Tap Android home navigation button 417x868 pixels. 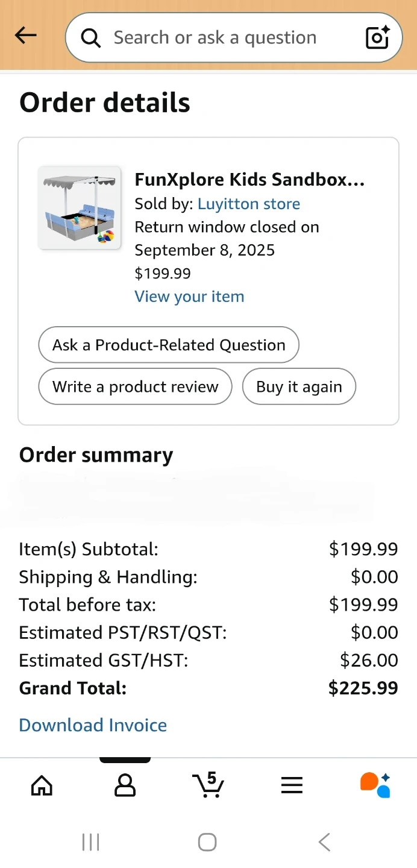(x=207, y=842)
